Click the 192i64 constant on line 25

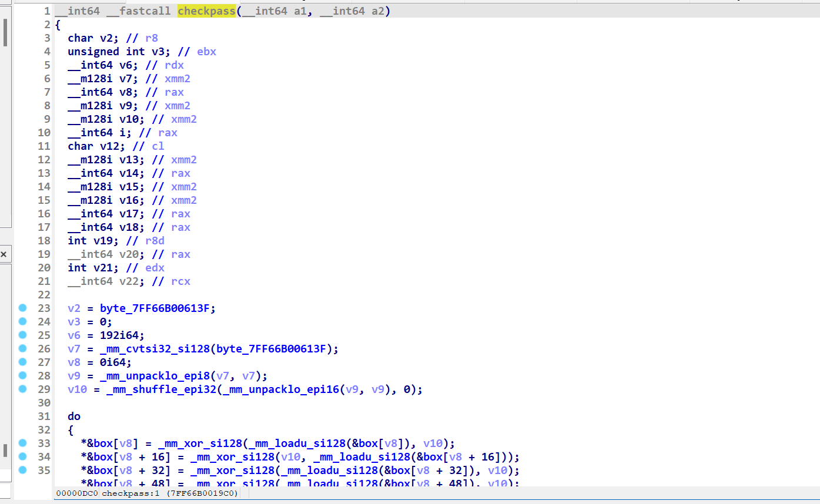pyautogui.click(x=119, y=335)
